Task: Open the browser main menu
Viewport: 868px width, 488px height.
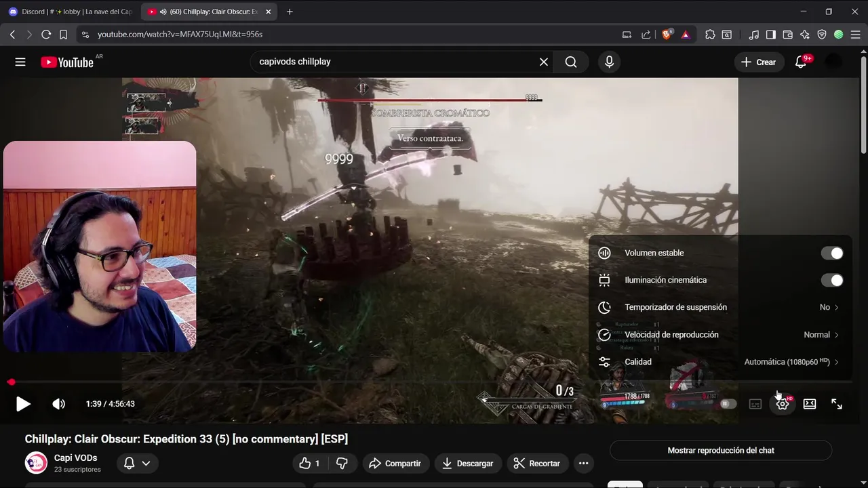Action: pyautogui.click(x=855, y=34)
